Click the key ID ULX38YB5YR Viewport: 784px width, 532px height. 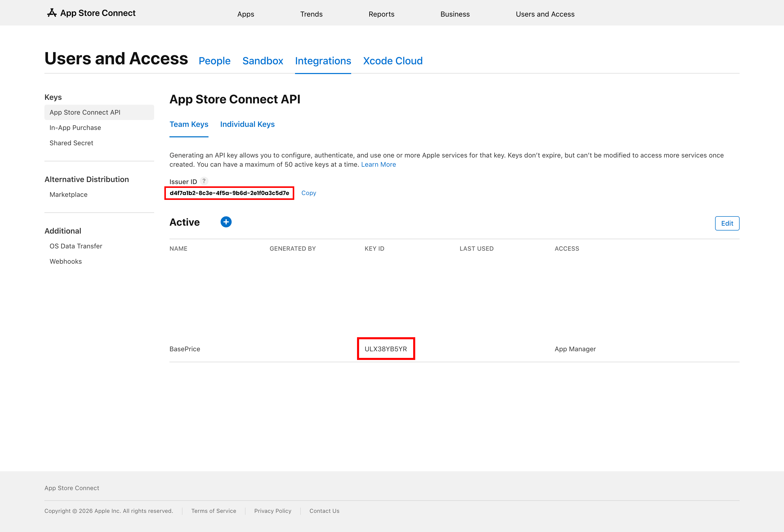coord(386,349)
